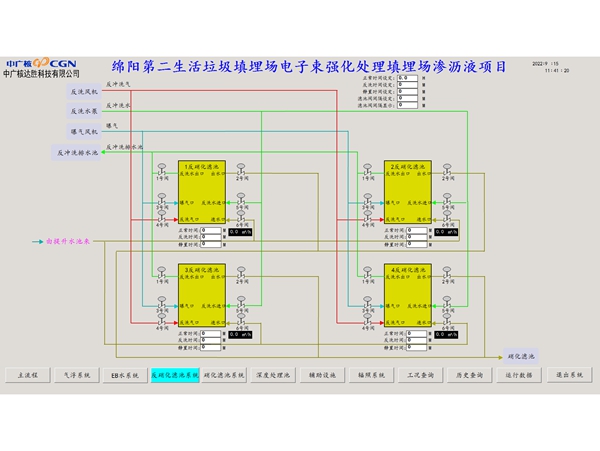Click the 反洗风机 blower device
600x451 pixels.
coord(84,91)
